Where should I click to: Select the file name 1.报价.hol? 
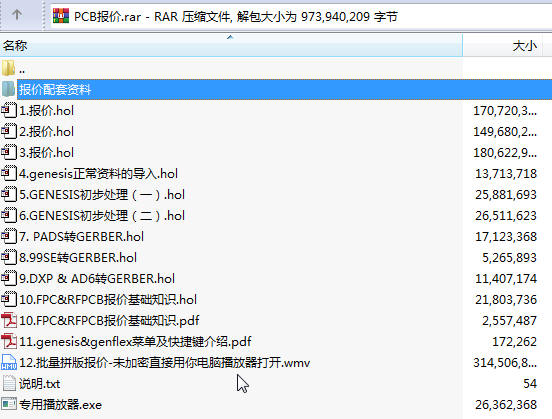point(46,111)
